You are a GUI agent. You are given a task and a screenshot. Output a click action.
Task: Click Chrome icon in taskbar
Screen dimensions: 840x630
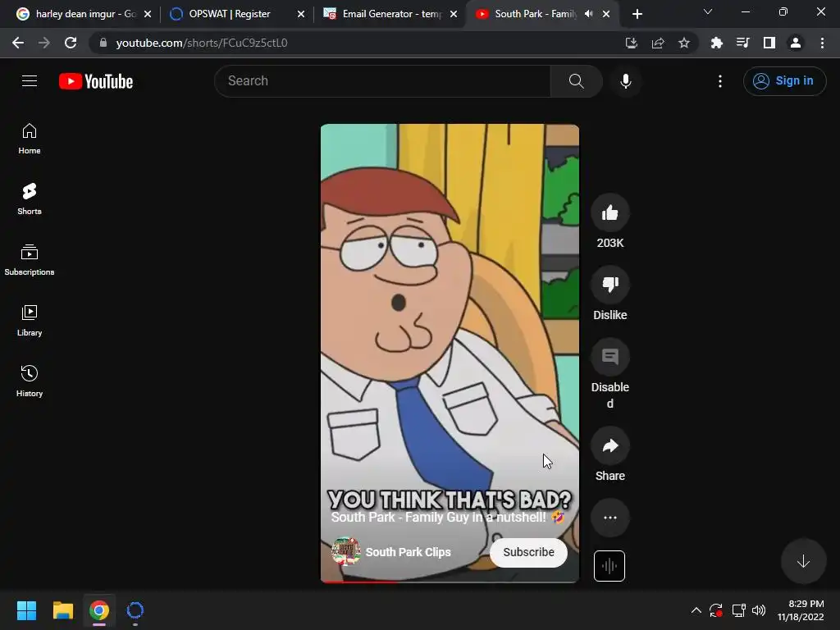coord(99,610)
